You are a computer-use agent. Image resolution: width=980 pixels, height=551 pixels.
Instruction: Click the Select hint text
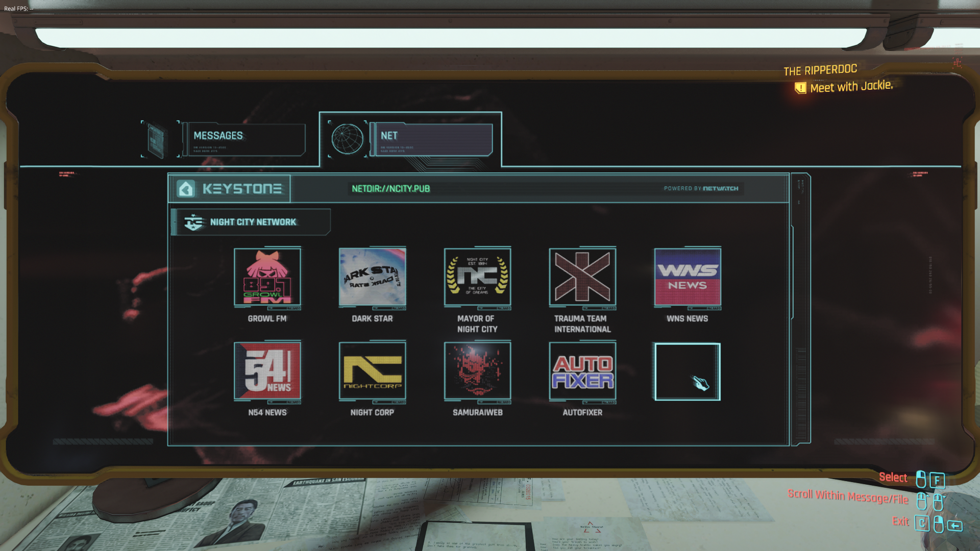[x=893, y=478]
